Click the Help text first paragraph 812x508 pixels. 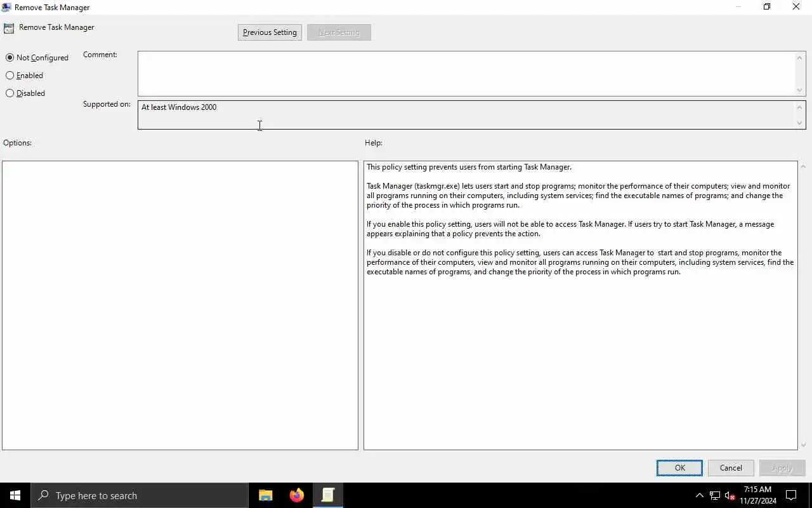(x=469, y=167)
